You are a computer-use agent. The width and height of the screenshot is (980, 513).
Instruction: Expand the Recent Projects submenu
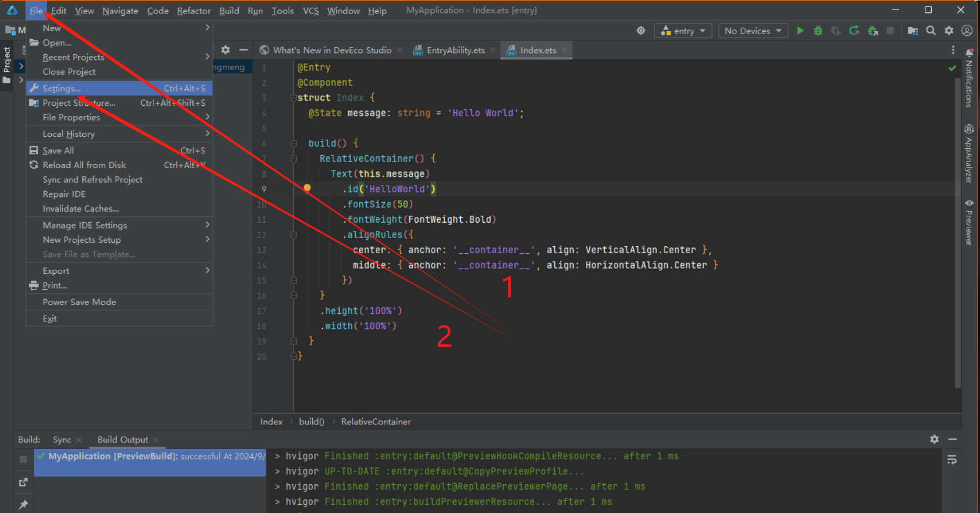pos(119,57)
